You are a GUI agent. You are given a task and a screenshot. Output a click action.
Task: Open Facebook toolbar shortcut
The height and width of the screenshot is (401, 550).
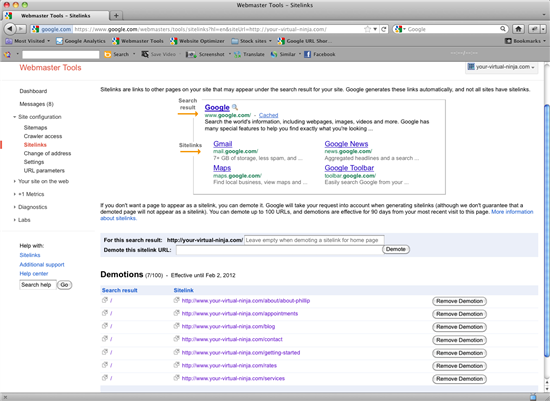click(x=307, y=54)
